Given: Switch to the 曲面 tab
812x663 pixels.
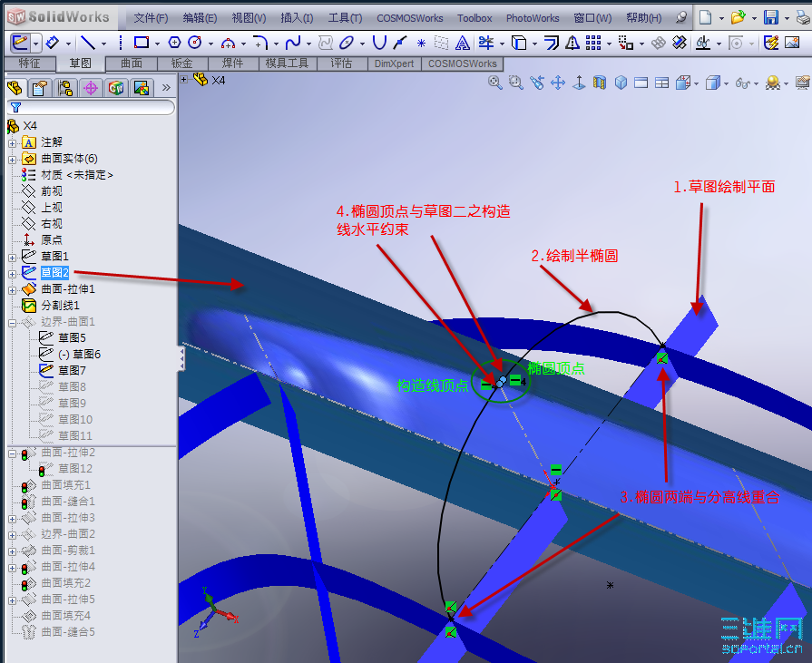Looking at the screenshot, I should [x=132, y=63].
